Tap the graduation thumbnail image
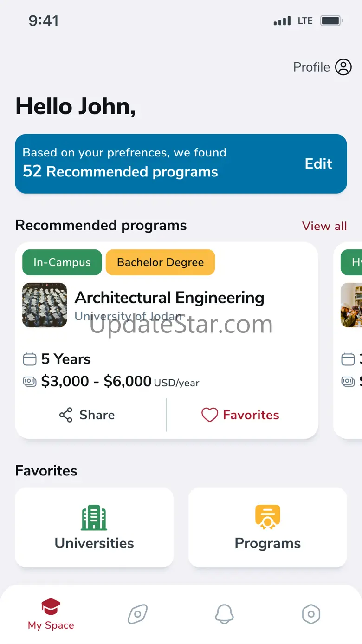Screen dimensions: 362x644 coord(45,305)
